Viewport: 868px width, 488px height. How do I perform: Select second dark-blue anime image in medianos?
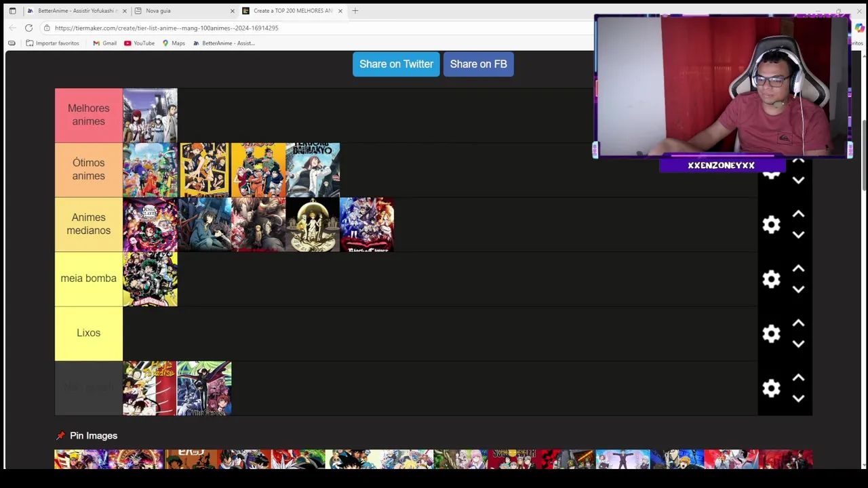(204, 224)
